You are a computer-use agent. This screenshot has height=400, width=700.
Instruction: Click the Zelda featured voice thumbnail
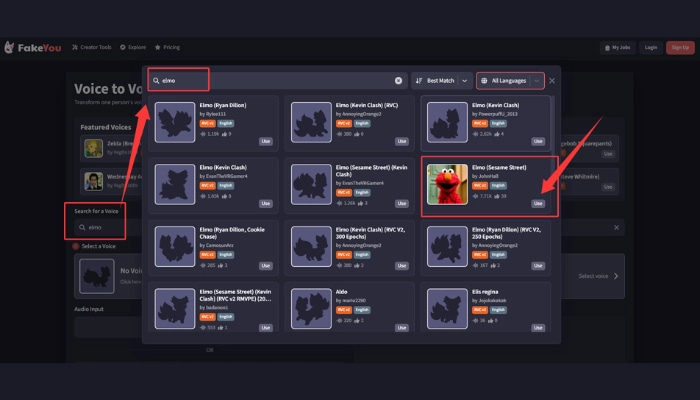(94, 148)
